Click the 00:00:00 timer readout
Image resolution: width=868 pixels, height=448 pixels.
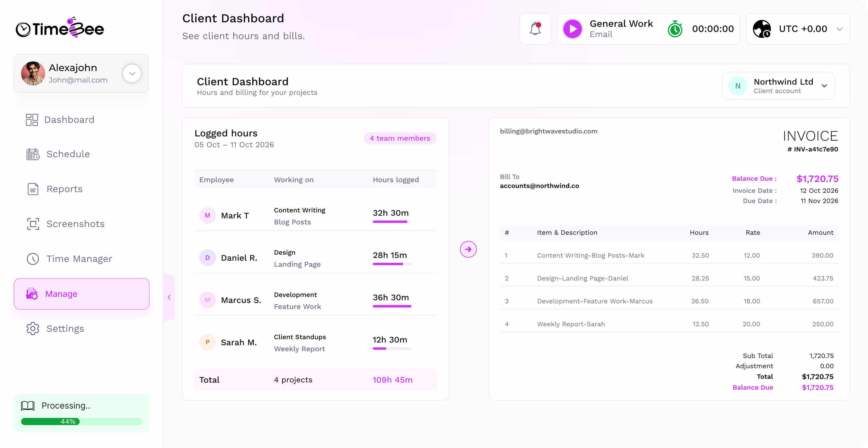click(x=713, y=29)
